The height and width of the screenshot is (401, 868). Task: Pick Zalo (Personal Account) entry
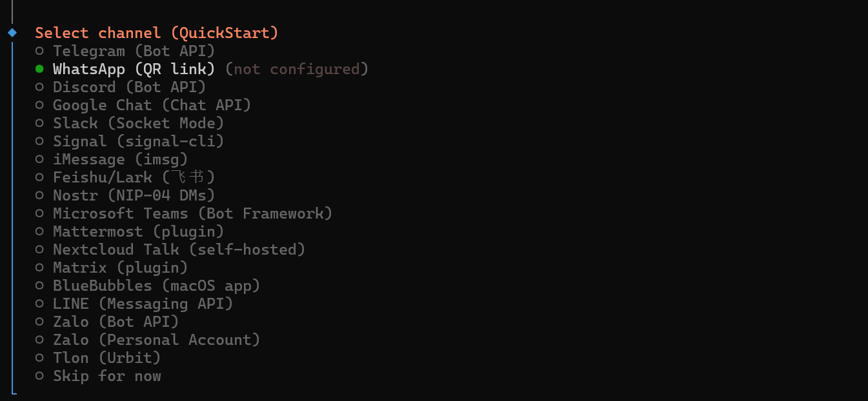pyautogui.click(x=156, y=340)
